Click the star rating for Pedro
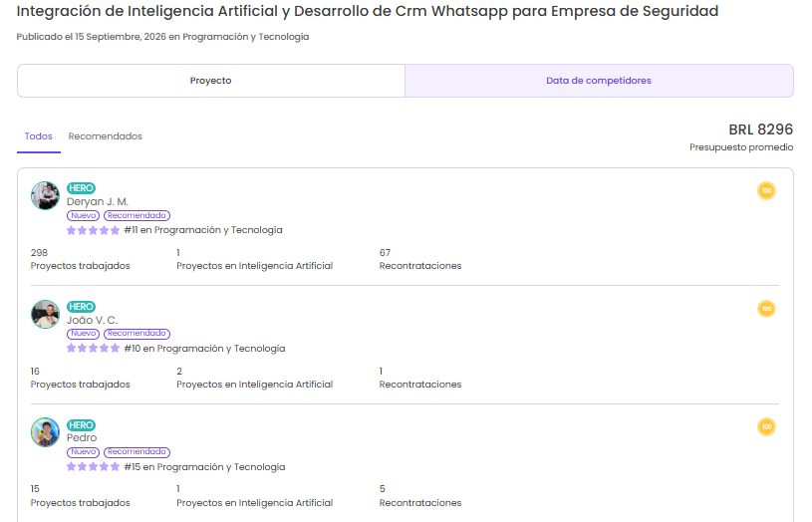Image resolution: width=812 pixels, height=522 pixels. click(94, 466)
